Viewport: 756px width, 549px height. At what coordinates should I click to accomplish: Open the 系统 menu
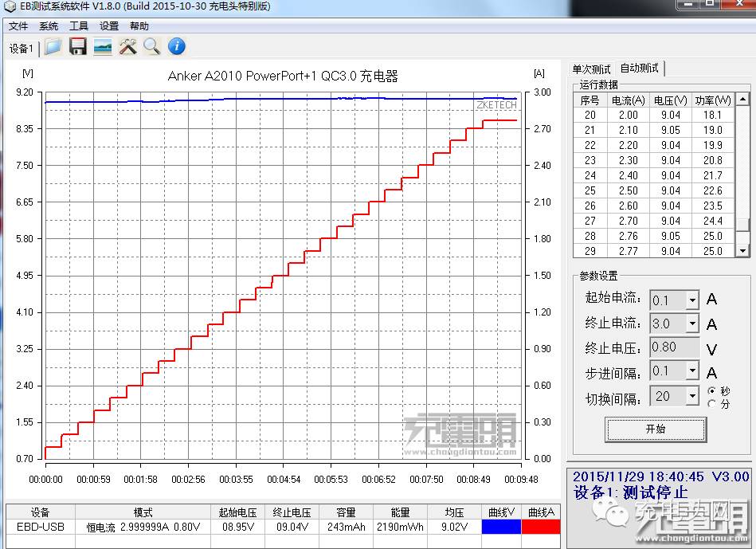49,26
